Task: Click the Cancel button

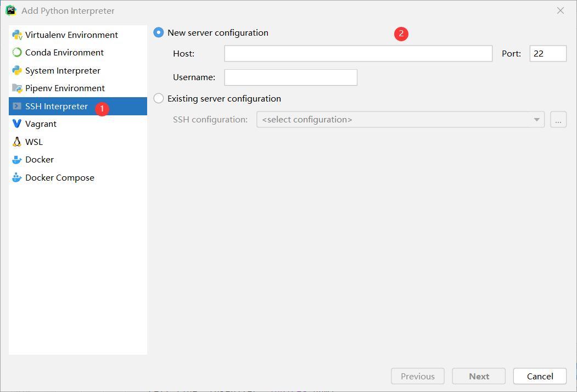Action: [540, 376]
